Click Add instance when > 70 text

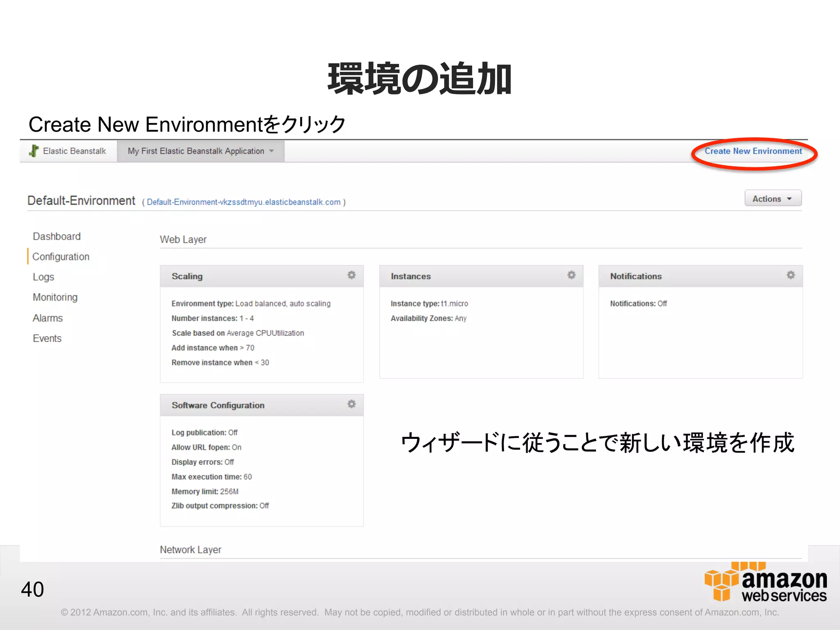click(213, 348)
